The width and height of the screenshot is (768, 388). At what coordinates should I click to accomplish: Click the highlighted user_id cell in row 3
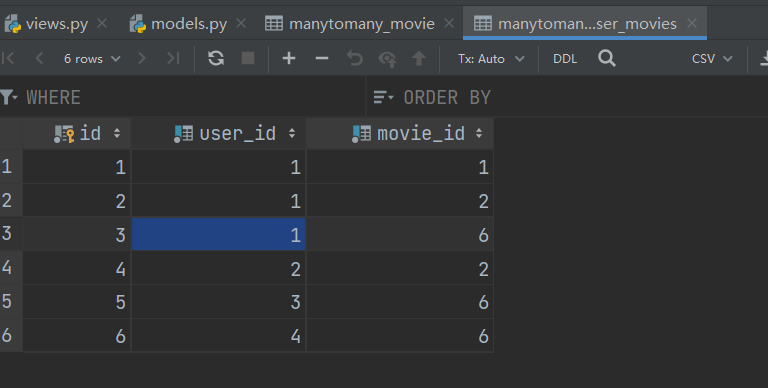(x=218, y=234)
